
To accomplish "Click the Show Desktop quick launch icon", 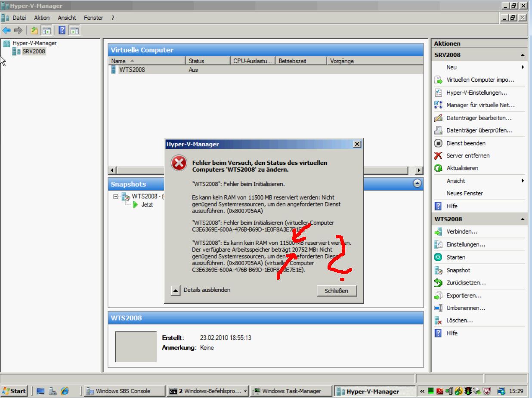I will click(x=41, y=391).
